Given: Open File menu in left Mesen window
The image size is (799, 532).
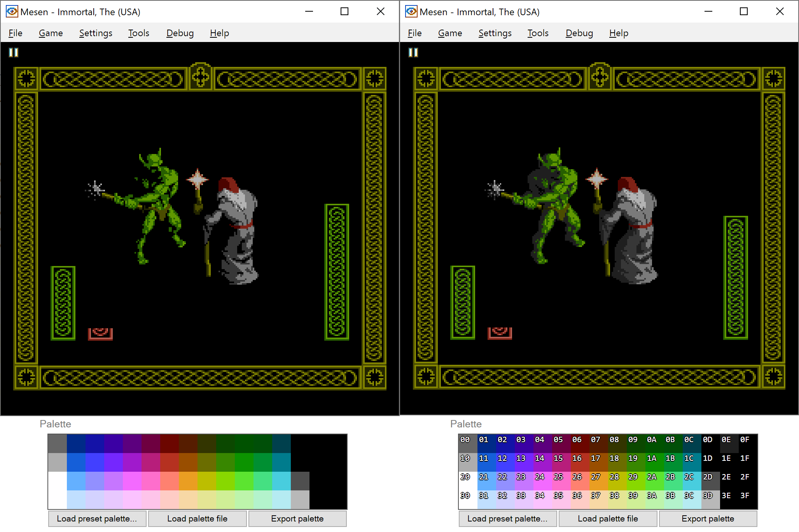Looking at the screenshot, I should click(x=15, y=33).
